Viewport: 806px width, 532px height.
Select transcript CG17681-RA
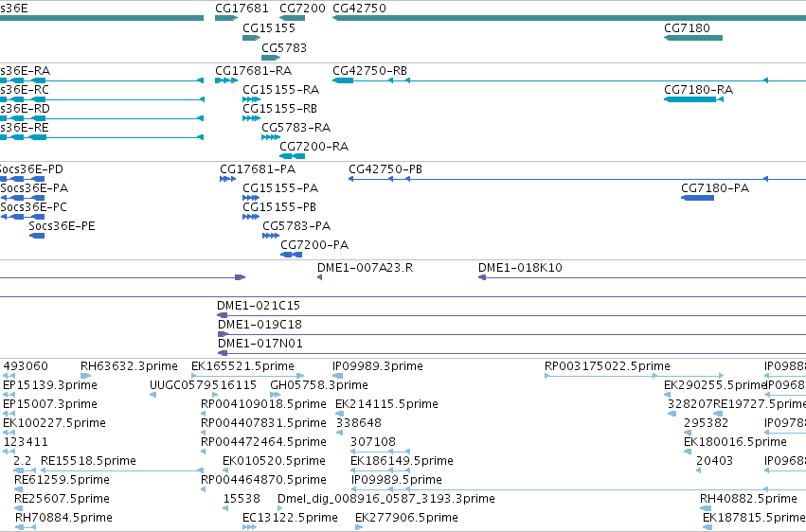pos(254,71)
